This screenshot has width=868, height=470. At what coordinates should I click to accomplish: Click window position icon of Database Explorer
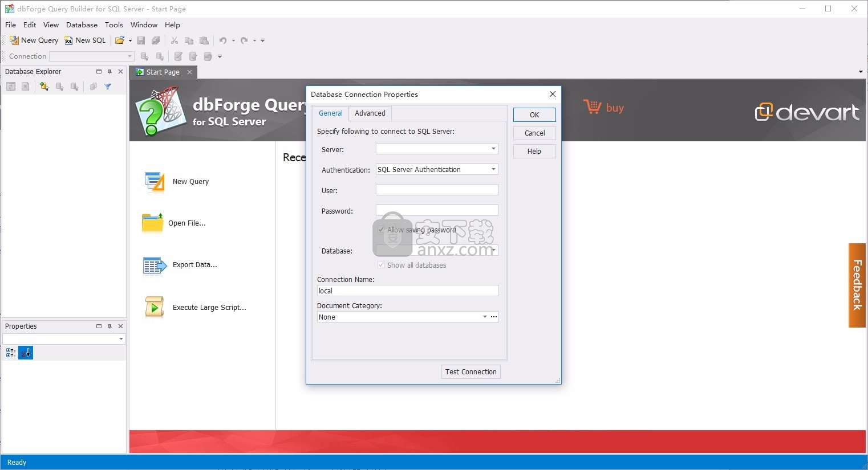(x=99, y=72)
